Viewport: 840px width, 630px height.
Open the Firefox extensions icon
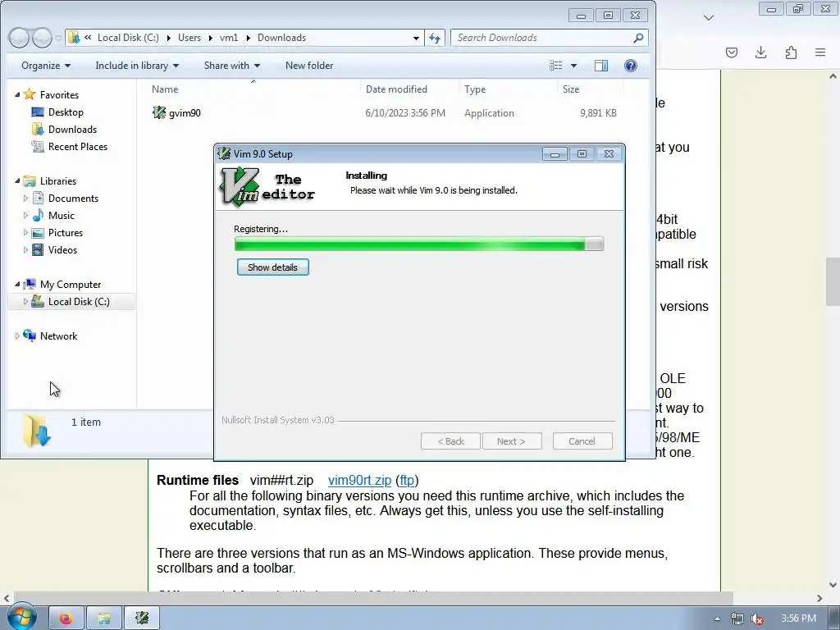coord(791,52)
